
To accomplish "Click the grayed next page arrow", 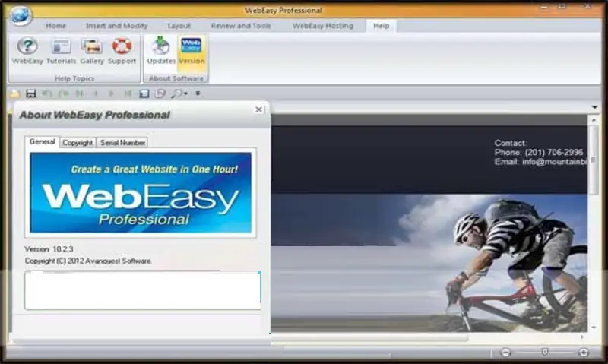I will (x=111, y=93).
